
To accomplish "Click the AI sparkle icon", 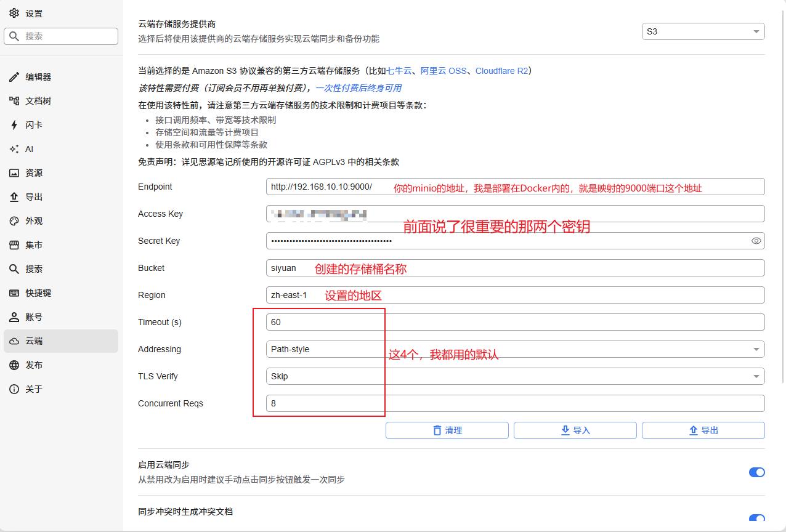I will tap(14, 149).
